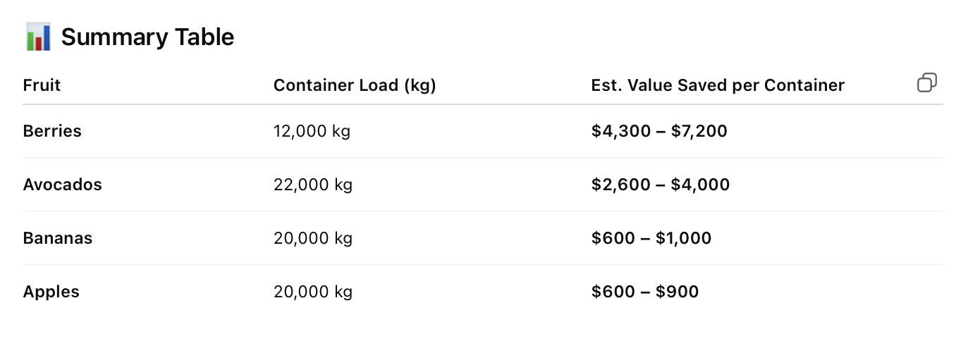Click the 20,000 kg cell for Apples
980x341 pixels.
pos(313,292)
